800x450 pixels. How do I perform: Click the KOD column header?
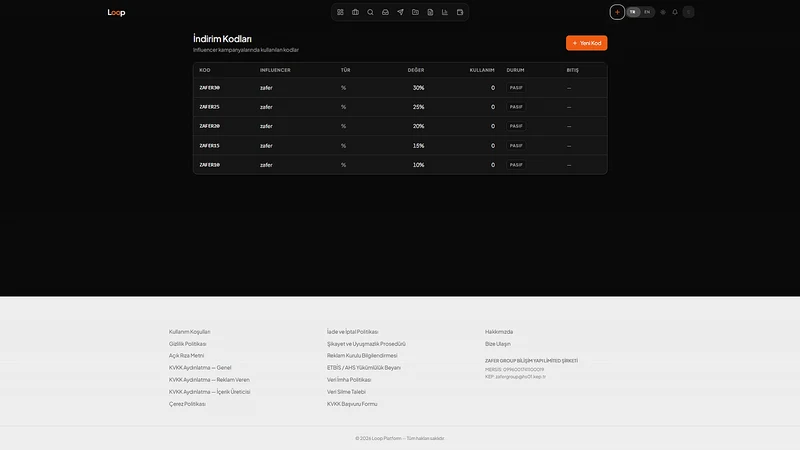(205, 70)
